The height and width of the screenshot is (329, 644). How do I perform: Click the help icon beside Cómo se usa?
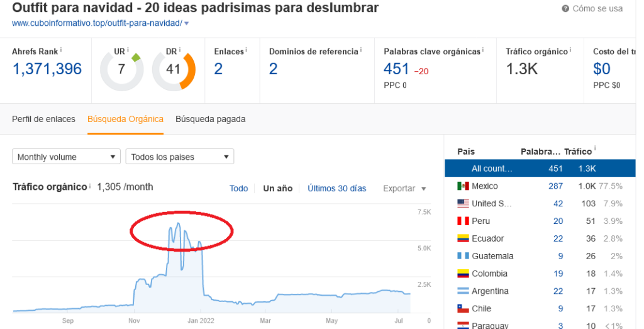[565, 9]
